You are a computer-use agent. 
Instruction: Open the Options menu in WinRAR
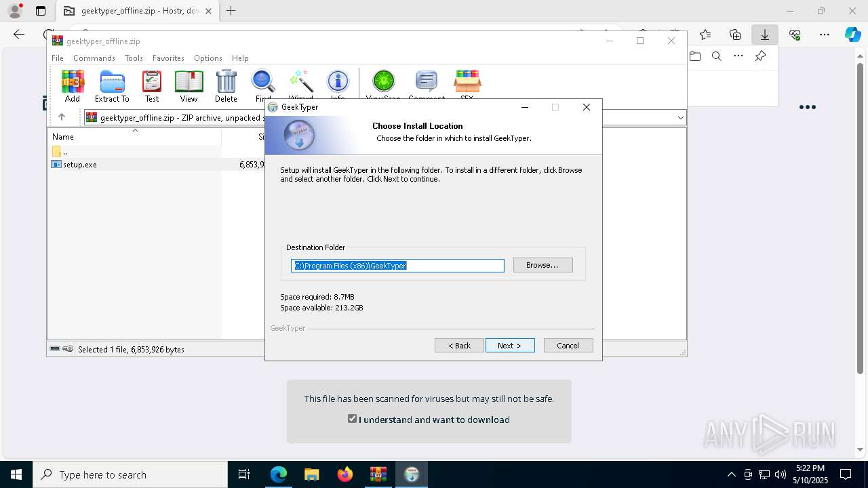click(x=208, y=58)
